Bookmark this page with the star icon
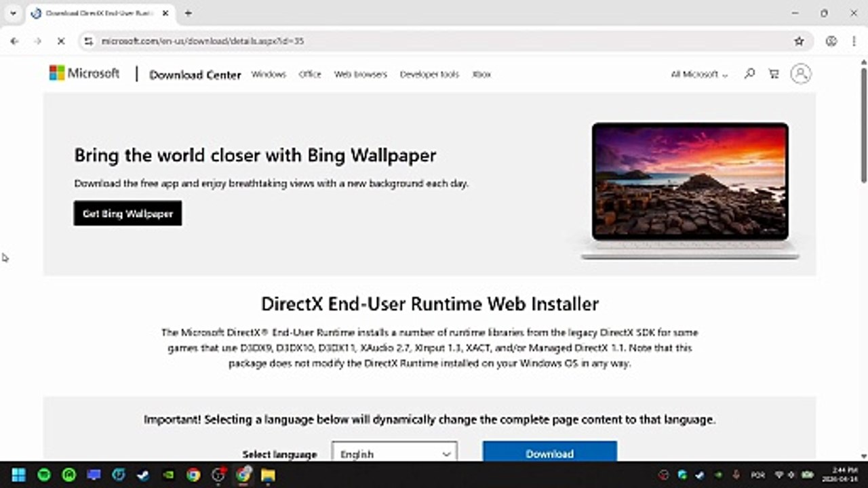Viewport: 868px width, 488px height. (800, 41)
